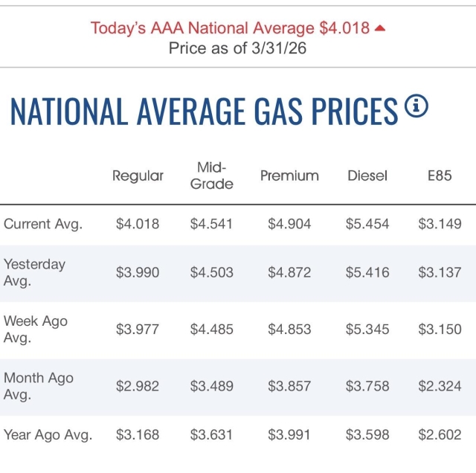Click the Year Ago Avg. row label

tap(48, 435)
